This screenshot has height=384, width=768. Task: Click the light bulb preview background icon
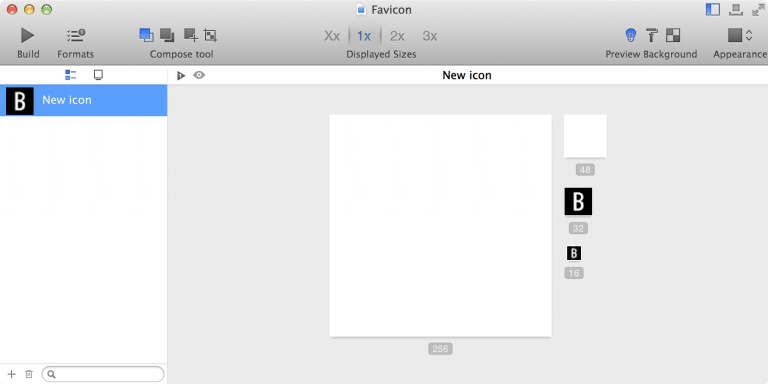tap(631, 35)
